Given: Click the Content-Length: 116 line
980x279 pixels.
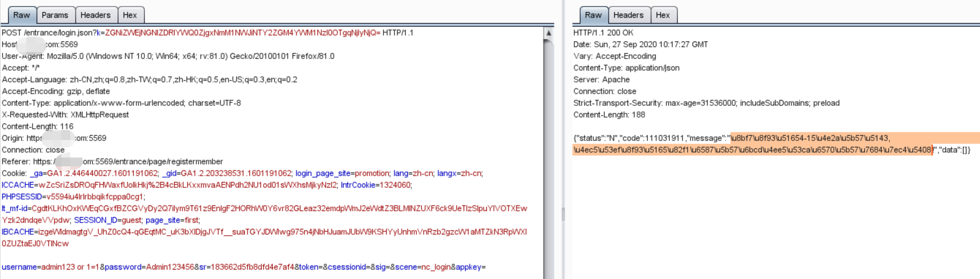Looking at the screenshot, I should pos(38,126).
